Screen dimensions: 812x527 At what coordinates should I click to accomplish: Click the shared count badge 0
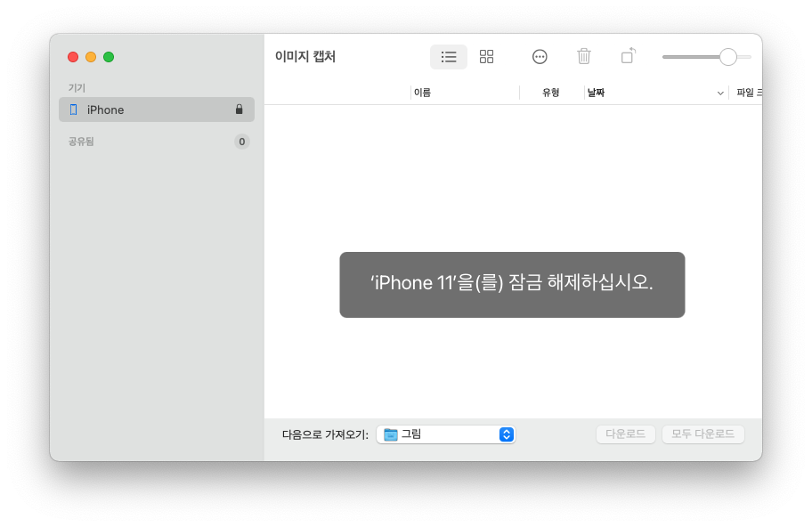coord(242,142)
